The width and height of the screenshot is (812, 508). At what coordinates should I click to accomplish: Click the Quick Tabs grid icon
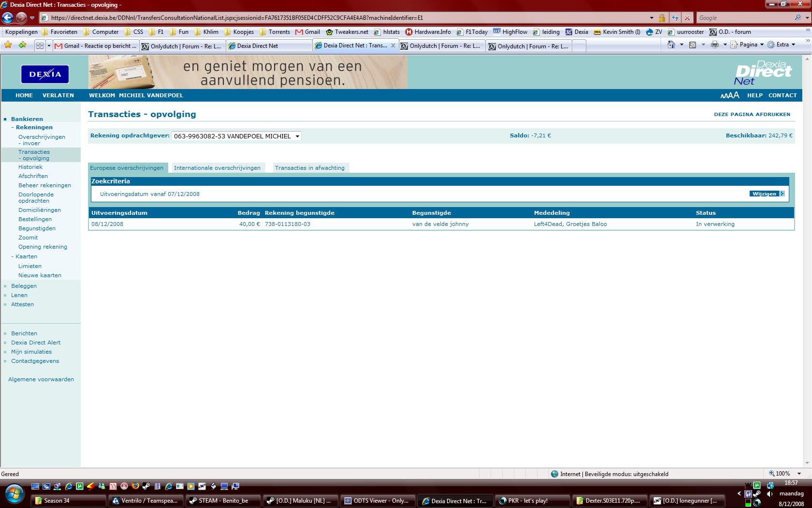pyautogui.click(x=40, y=45)
